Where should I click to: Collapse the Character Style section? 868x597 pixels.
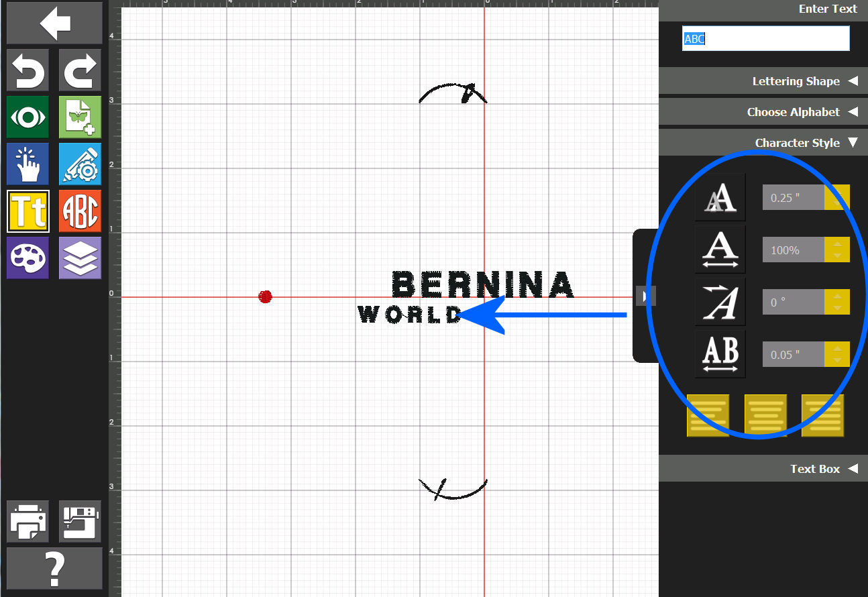point(763,143)
